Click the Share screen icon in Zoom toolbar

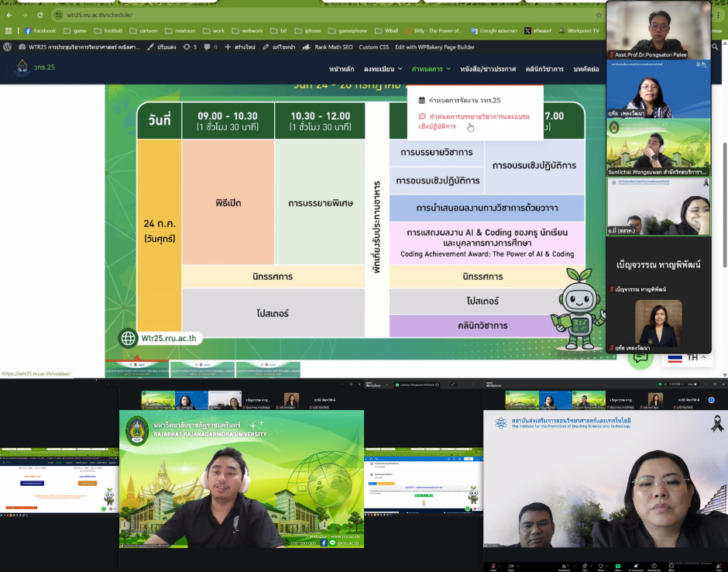(617, 567)
